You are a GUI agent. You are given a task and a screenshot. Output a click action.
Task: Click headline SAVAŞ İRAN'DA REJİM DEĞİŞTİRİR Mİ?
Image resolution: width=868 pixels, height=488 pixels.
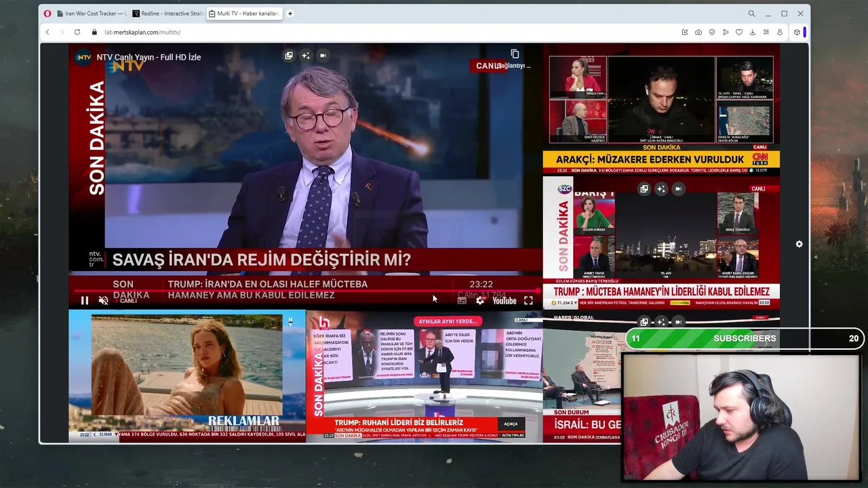click(261, 260)
